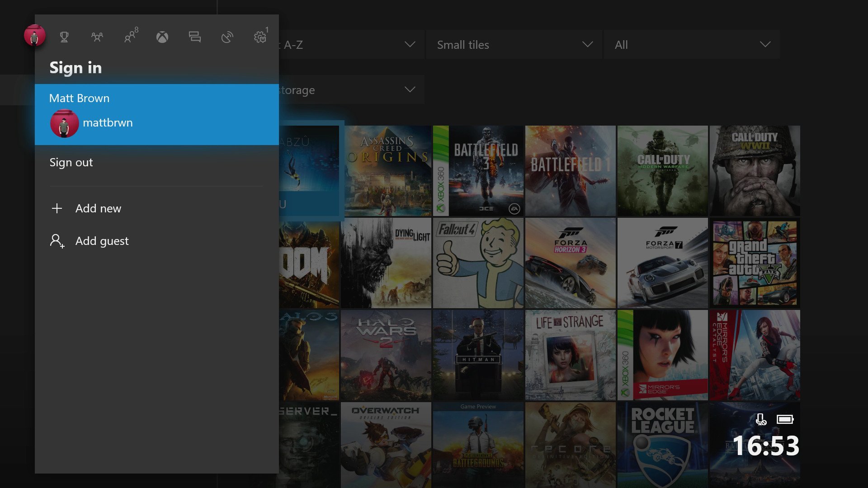
Task: Select the Friends/Social network icon
Action: [97, 36]
